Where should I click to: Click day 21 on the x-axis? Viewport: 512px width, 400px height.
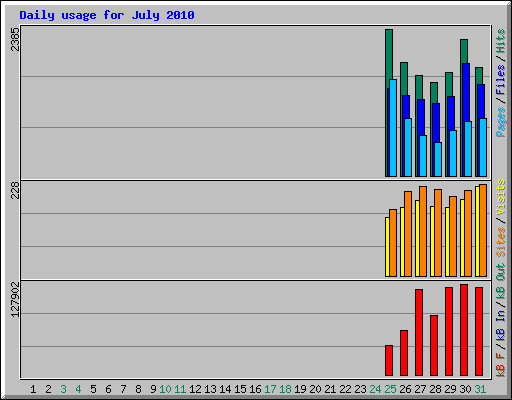tap(330, 389)
